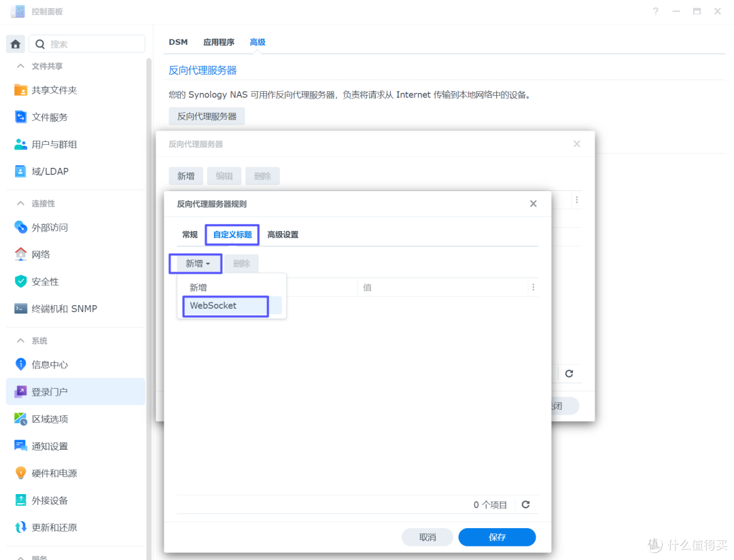This screenshot has height=560, width=734.
Task: Open Hardware & Power (硬件和电源)
Action: [76, 473]
